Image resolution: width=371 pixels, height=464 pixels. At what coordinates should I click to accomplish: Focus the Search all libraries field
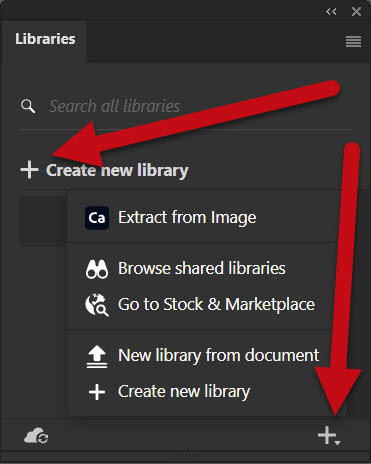coord(185,106)
